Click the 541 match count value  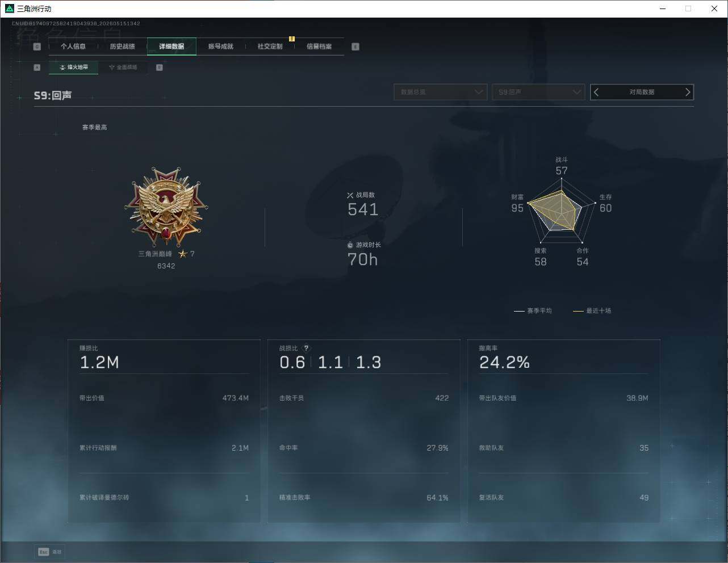[363, 209]
